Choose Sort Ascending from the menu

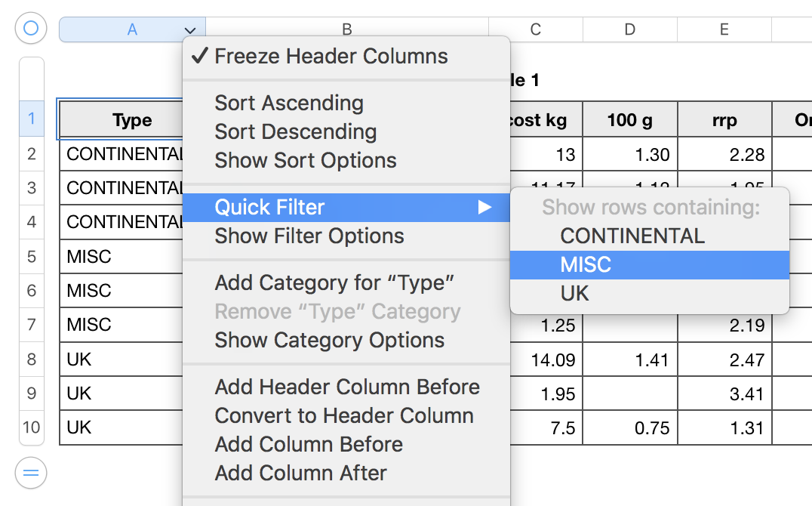289,103
